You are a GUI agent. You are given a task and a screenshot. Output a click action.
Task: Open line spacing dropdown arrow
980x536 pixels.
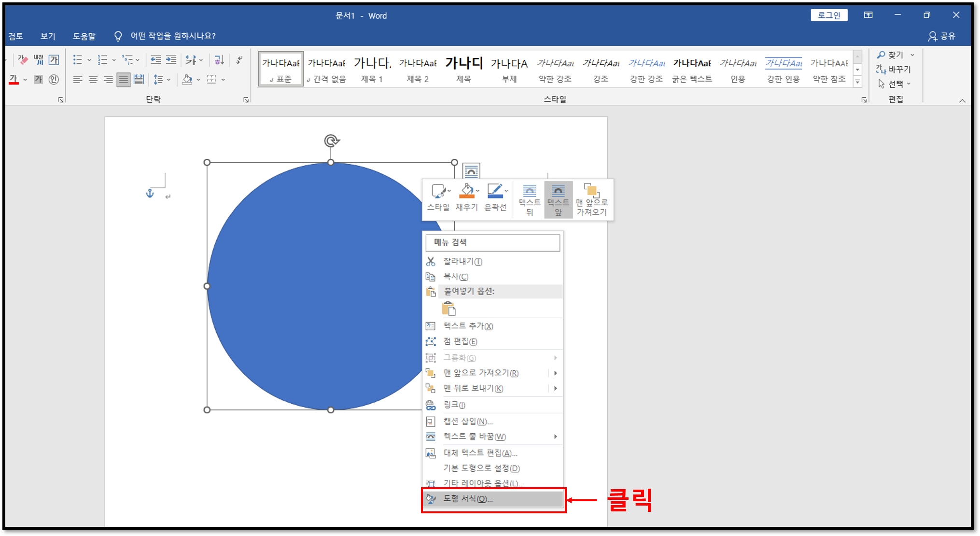tap(168, 80)
